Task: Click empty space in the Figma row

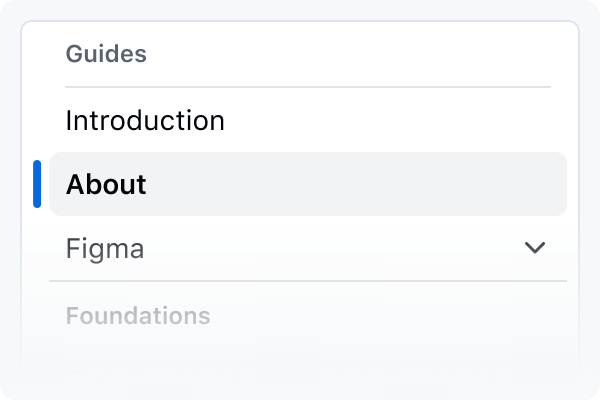Action: click(330, 248)
